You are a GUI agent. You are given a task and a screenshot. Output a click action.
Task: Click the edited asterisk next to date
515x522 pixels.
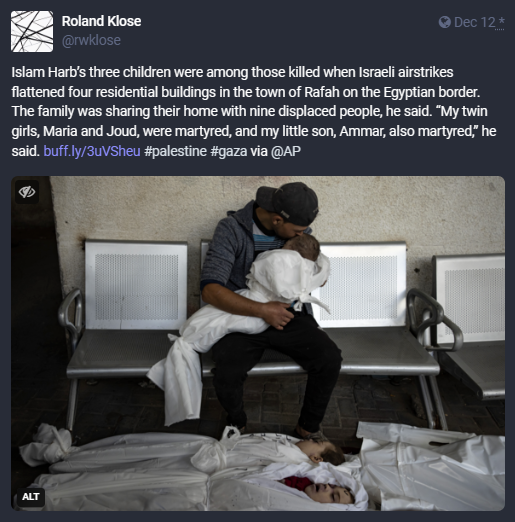[x=501, y=22]
